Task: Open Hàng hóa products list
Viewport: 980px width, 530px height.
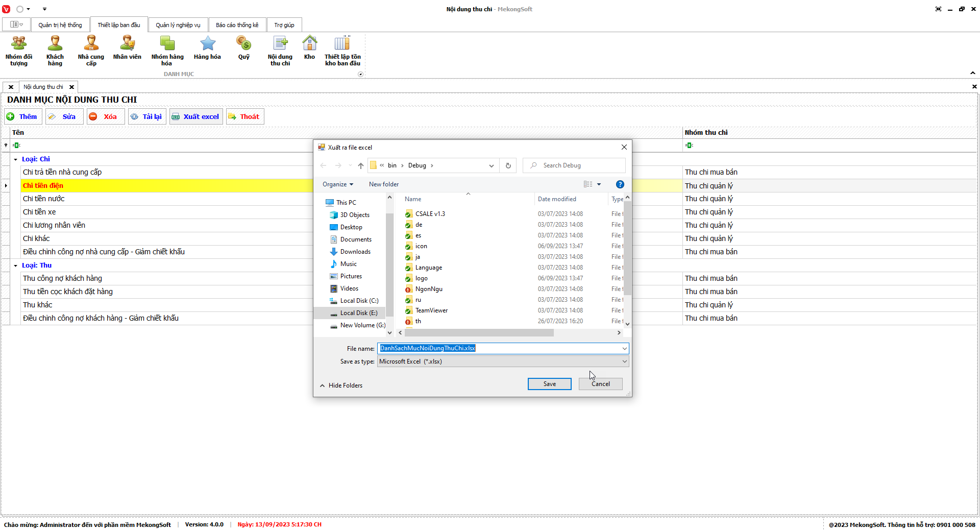Action: (207, 48)
